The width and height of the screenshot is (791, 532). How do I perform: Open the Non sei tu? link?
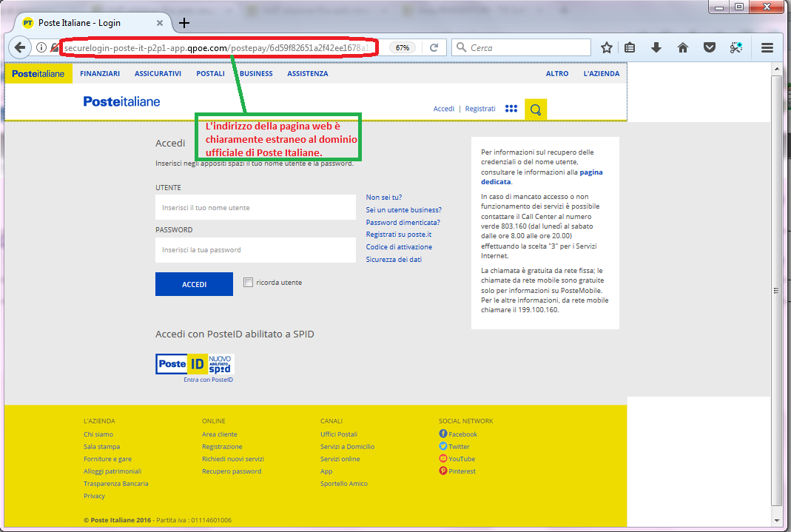pyautogui.click(x=384, y=197)
